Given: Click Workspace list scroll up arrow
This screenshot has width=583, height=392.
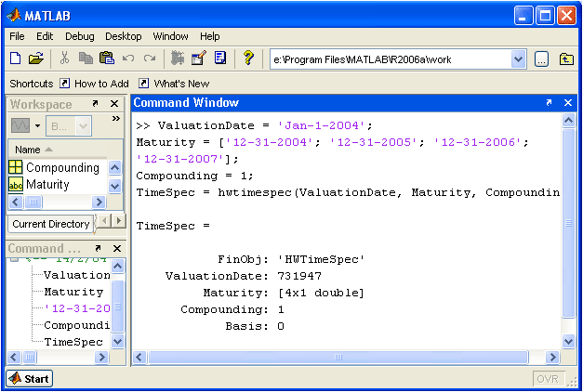Looking at the screenshot, I should pyautogui.click(x=115, y=168).
